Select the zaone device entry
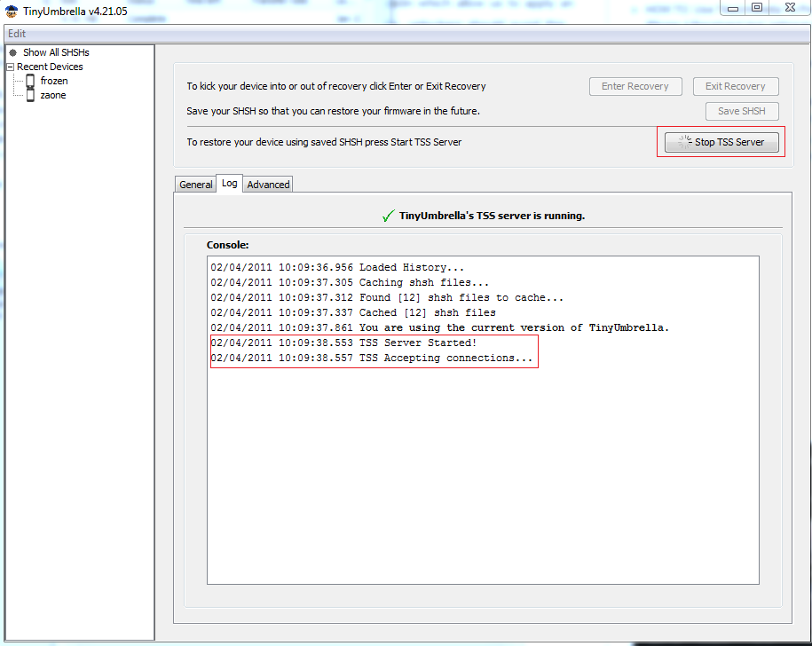The image size is (812, 646). coord(53,95)
